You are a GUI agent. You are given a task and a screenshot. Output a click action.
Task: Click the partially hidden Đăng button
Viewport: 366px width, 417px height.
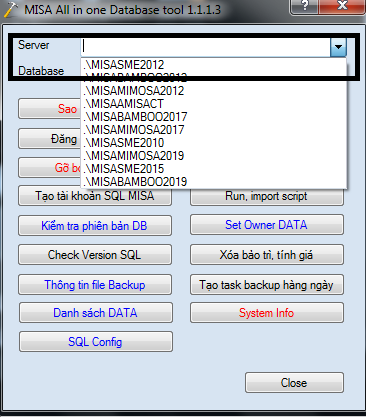[49, 139]
